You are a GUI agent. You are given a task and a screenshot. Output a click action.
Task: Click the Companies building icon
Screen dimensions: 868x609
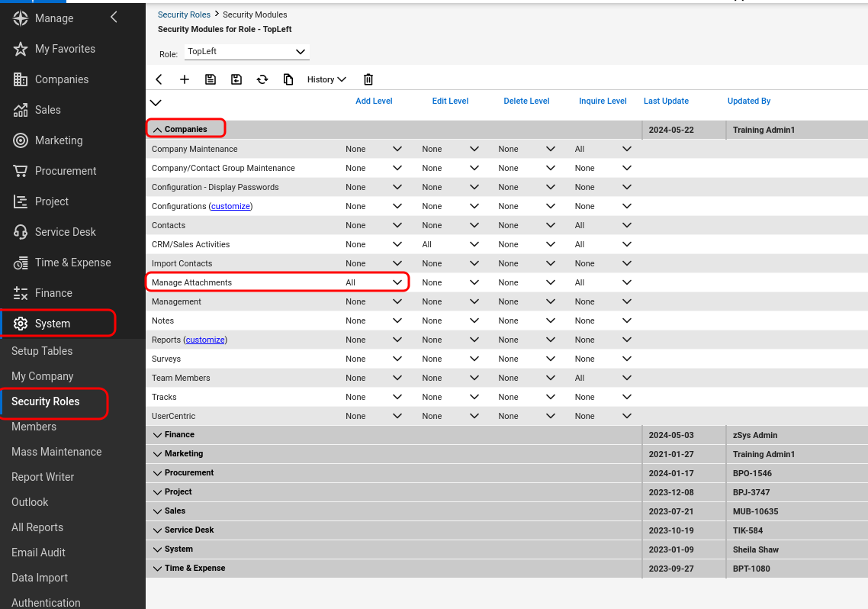tap(21, 79)
